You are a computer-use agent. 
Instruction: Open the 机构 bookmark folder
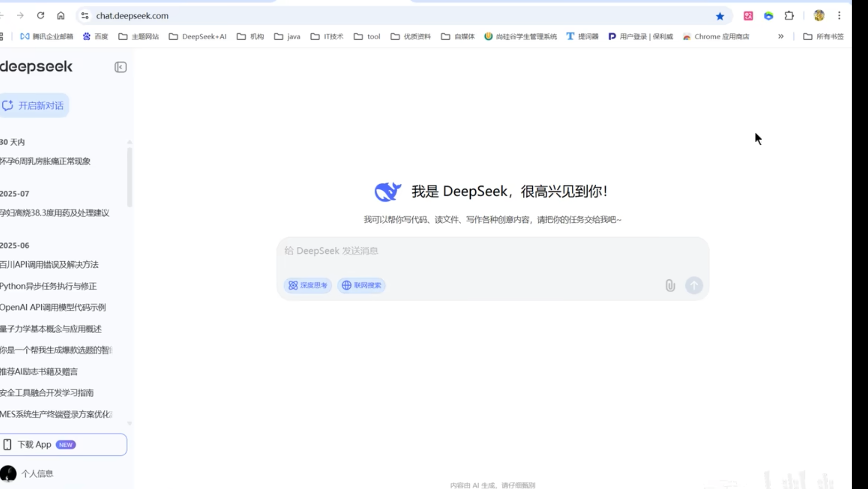[251, 37]
